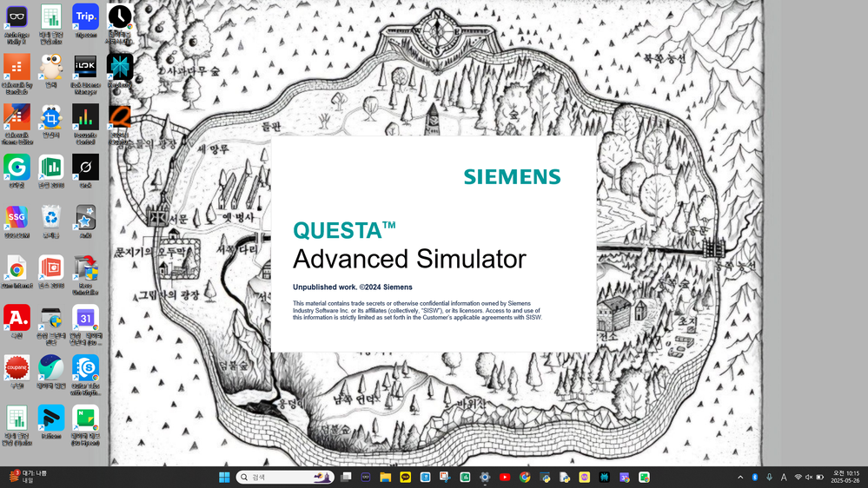
Task: Click the microphone tray icon
Action: point(769,477)
